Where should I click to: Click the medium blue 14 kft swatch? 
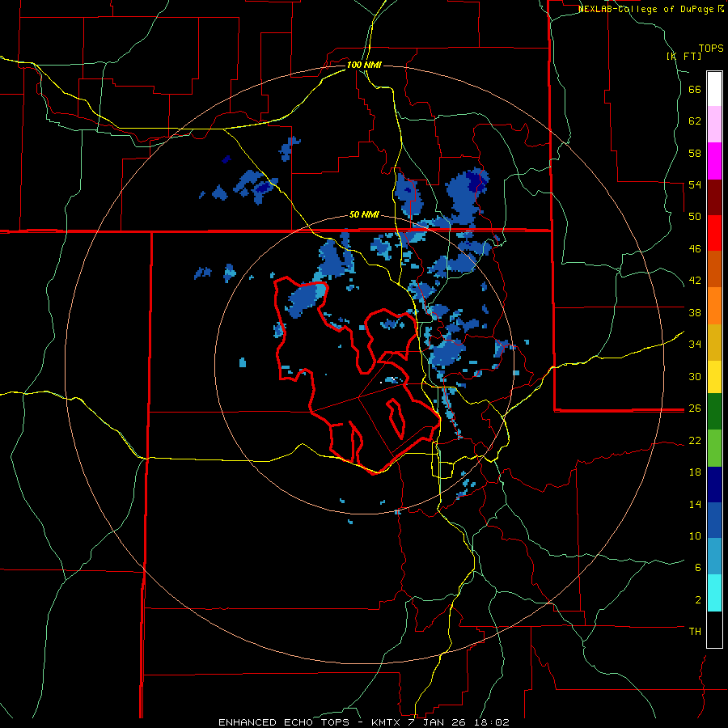[x=714, y=520]
